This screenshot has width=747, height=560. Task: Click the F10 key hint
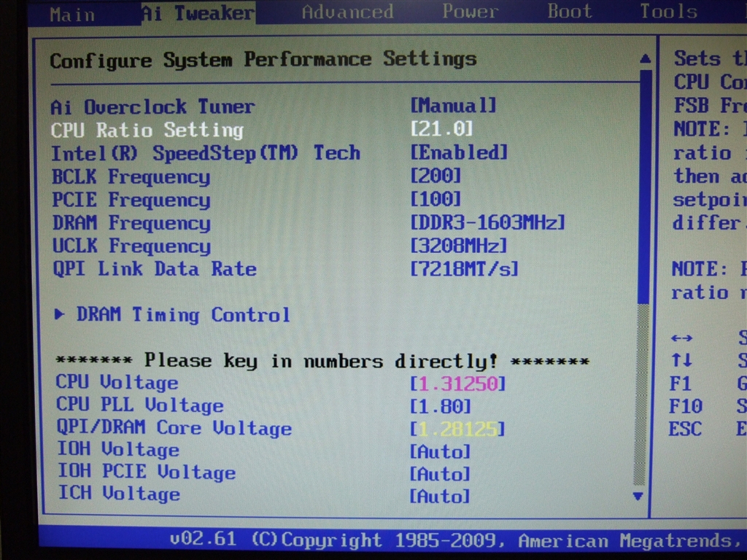pos(686,406)
